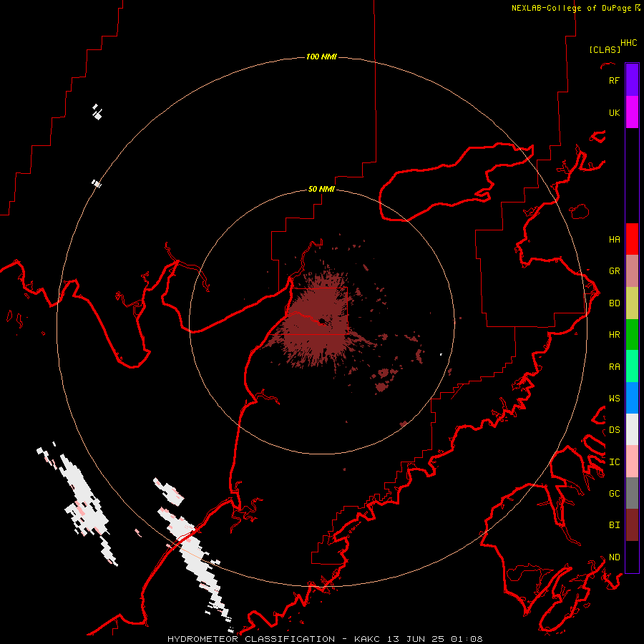Click the '[CLAS]' units label
Viewport: 644px width, 644px height.
click(x=605, y=49)
